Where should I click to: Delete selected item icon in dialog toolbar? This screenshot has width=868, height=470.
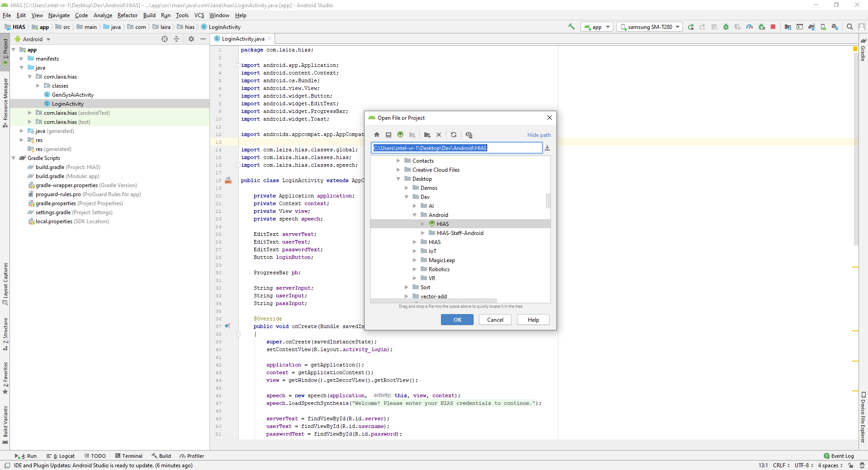click(x=439, y=135)
